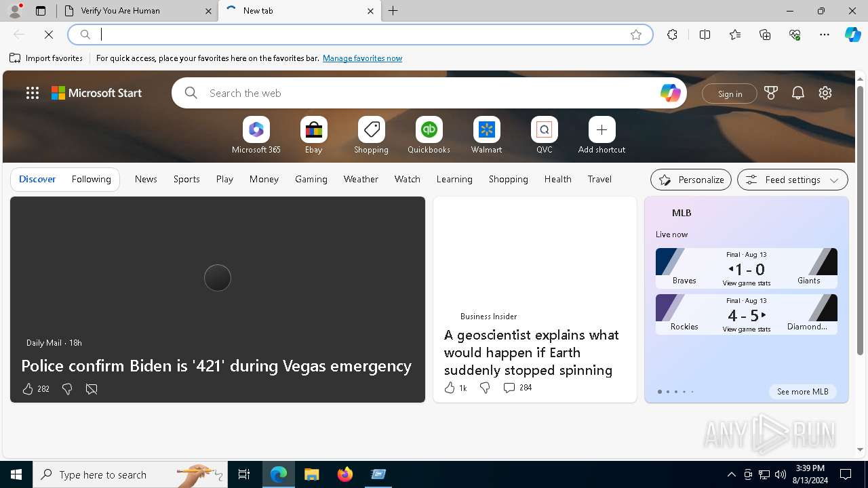Open File Explorer from the taskbar
The width and height of the screenshot is (868, 488).
[311, 474]
